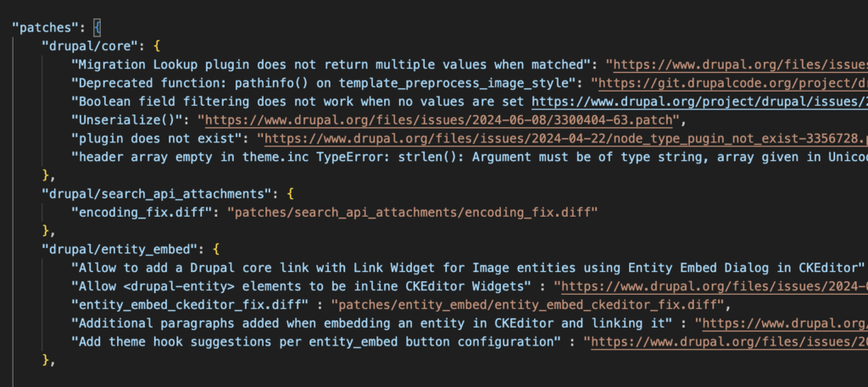Viewport: 868px width, 387px height.
Task: Click the "drupal/core" key
Action: click(93, 46)
